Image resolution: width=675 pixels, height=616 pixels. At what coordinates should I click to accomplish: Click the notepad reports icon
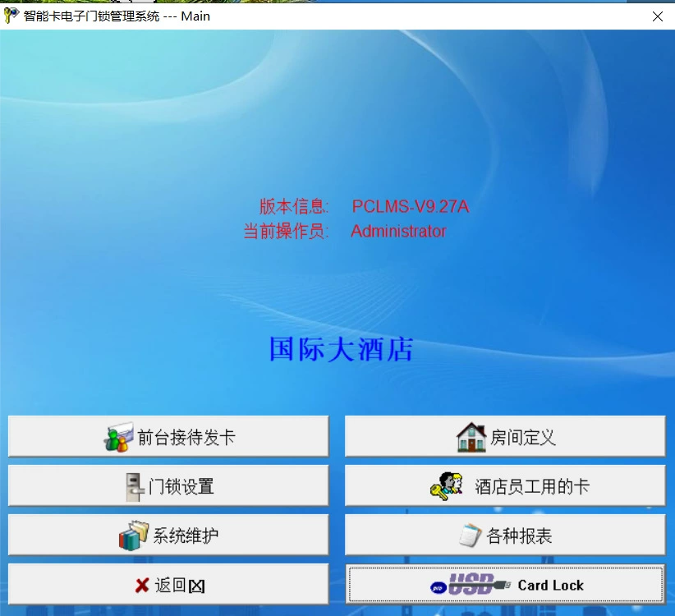(470, 536)
